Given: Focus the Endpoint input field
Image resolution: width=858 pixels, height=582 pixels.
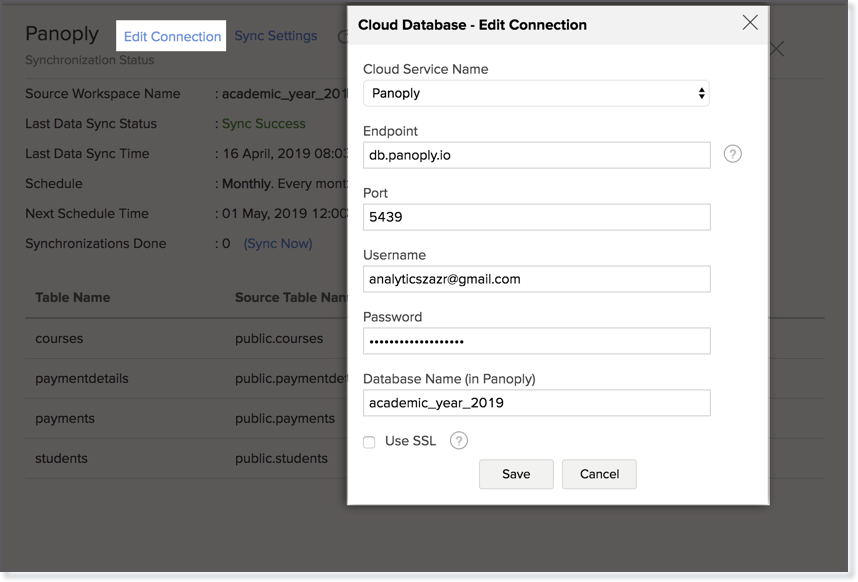Looking at the screenshot, I should click(x=536, y=155).
